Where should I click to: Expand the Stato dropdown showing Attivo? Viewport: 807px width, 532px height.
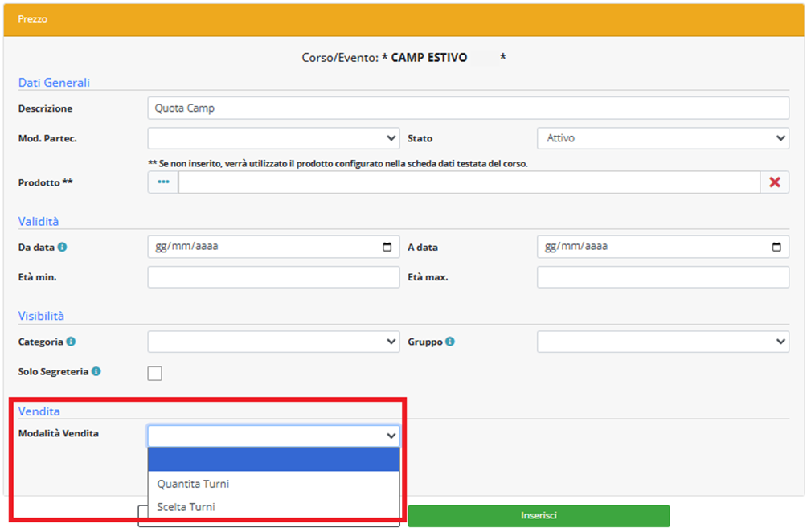click(662, 138)
